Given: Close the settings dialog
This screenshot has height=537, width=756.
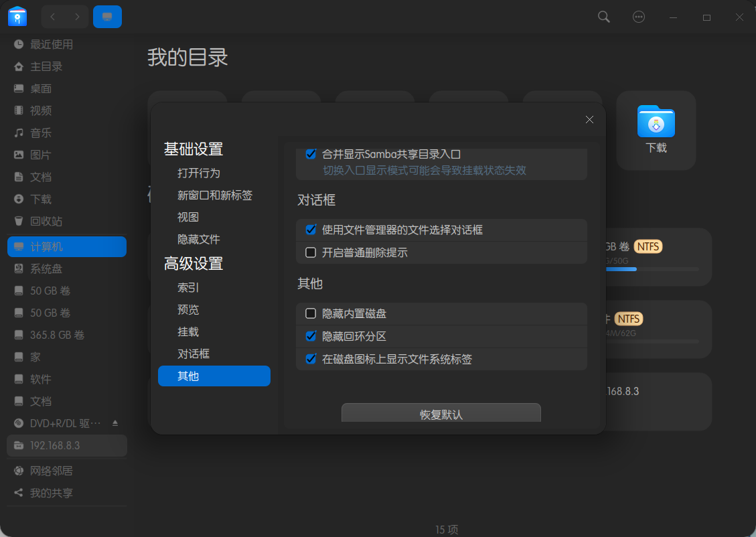Looking at the screenshot, I should (x=589, y=120).
